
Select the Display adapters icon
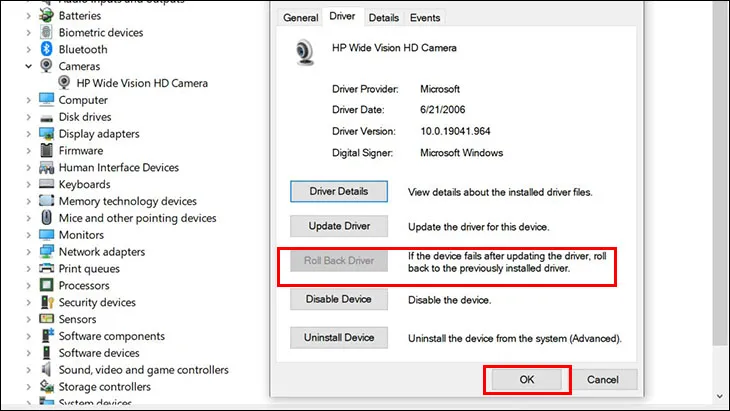[46, 134]
